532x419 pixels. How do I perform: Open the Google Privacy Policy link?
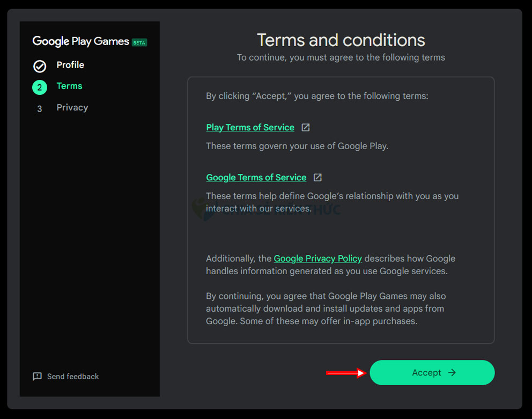tap(317, 259)
